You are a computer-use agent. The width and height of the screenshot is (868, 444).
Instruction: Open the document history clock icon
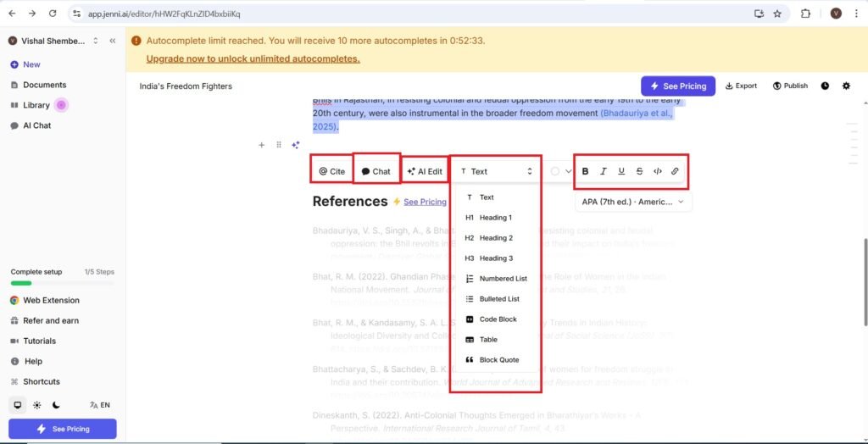[x=825, y=86]
